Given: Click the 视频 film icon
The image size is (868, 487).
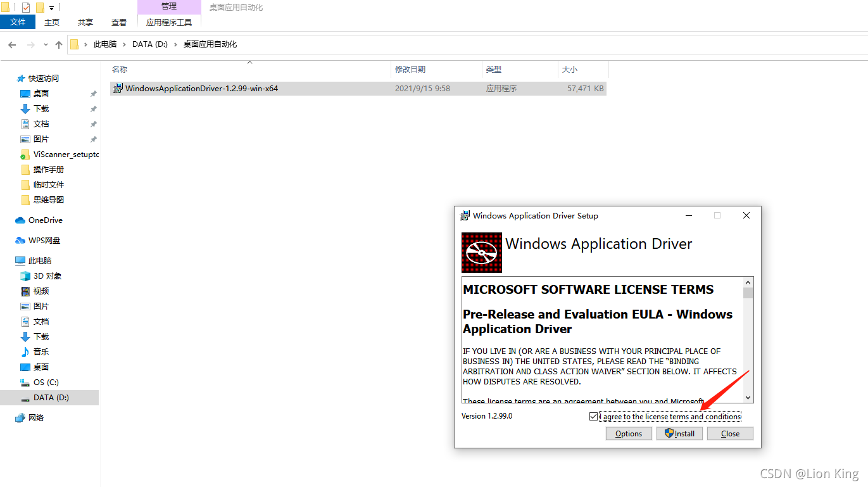Looking at the screenshot, I should click(25, 291).
